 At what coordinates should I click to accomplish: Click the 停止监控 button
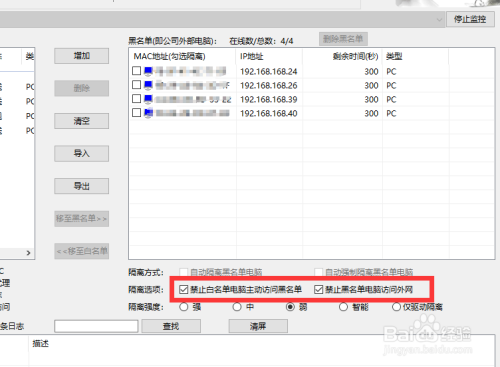click(x=470, y=19)
